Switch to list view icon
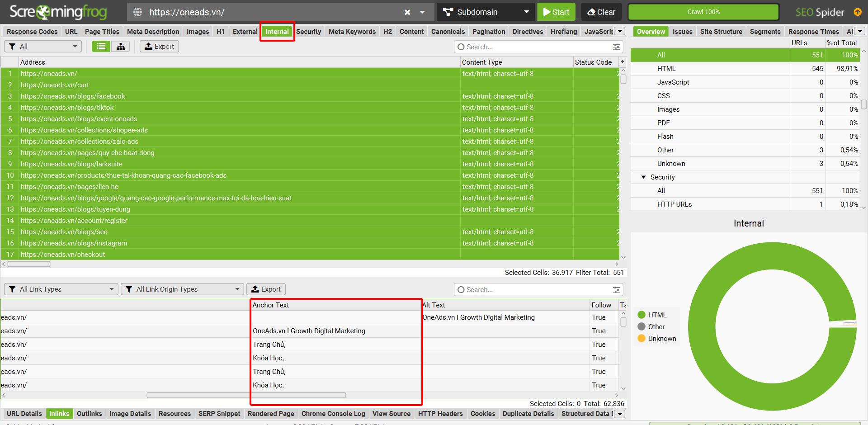 pos(101,47)
